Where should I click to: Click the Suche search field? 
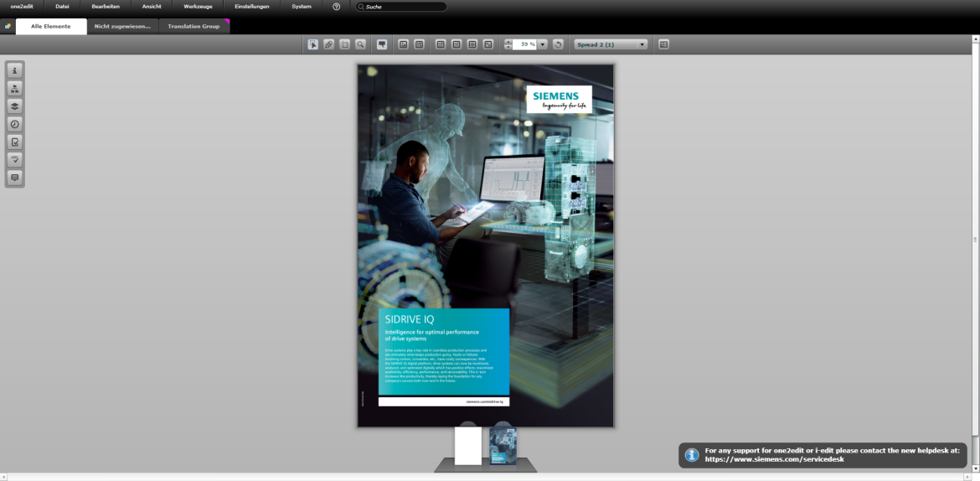click(401, 7)
